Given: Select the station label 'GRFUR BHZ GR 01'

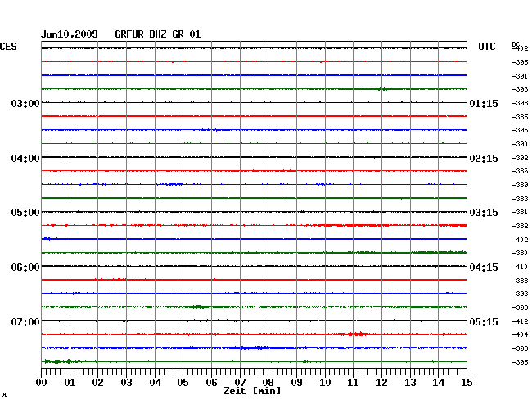Looking at the screenshot, I should [x=158, y=34].
